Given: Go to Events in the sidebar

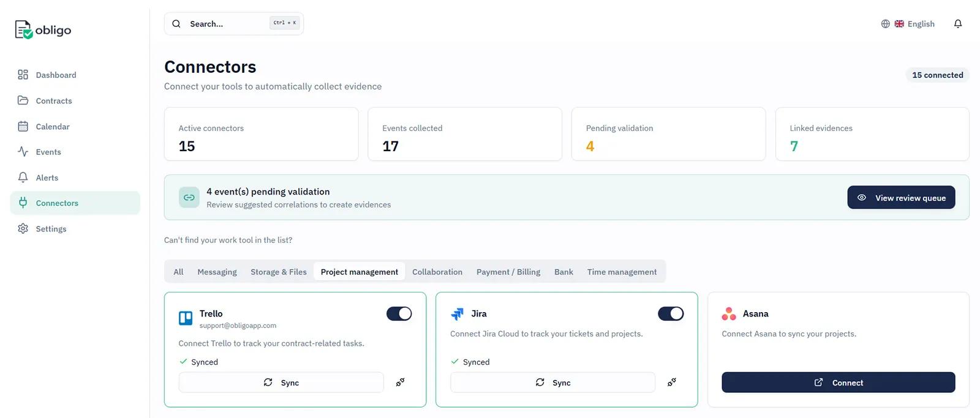Looking at the screenshot, I should point(48,152).
